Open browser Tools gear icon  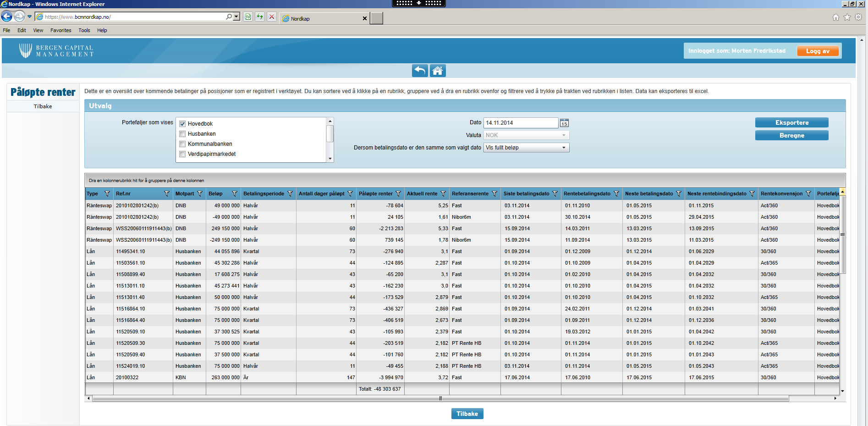858,17
